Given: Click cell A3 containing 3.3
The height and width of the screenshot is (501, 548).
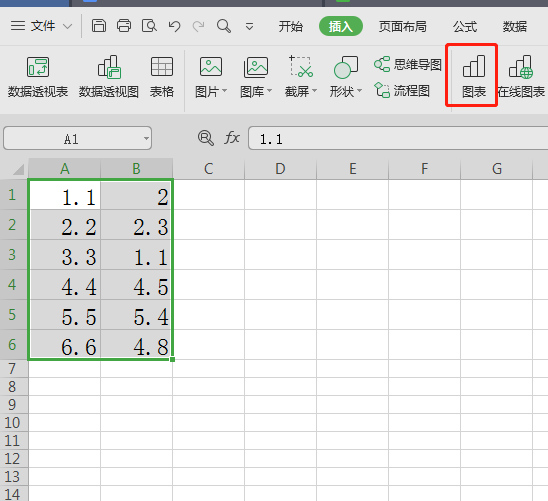Looking at the screenshot, I should point(65,255).
